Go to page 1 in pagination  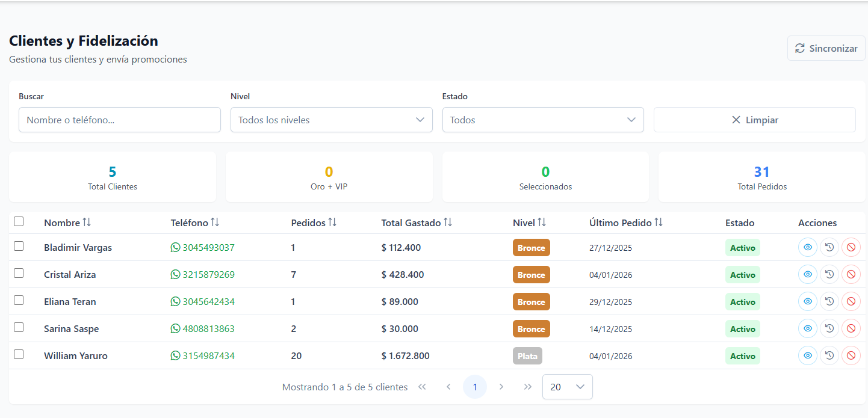coord(474,387)
